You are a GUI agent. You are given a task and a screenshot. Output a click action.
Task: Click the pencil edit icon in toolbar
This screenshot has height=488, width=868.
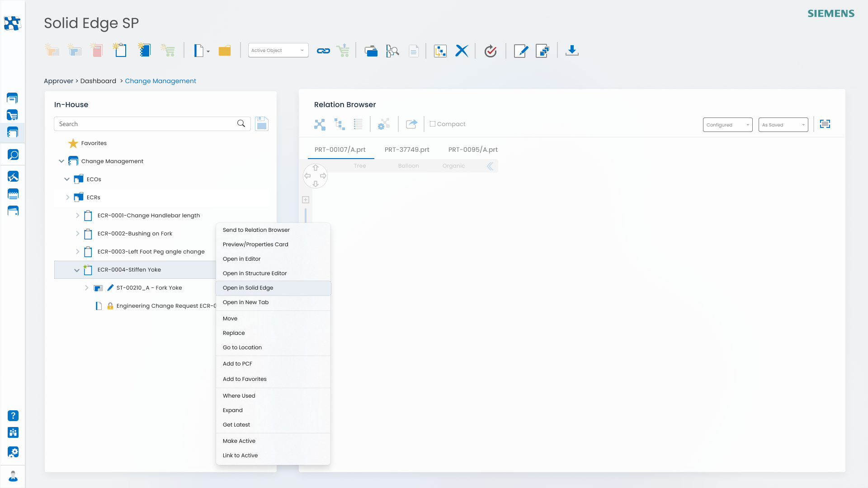[521, 51]
